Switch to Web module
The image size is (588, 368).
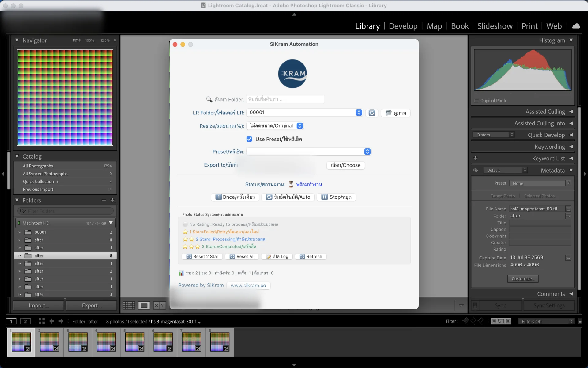[x=554, y=26]
